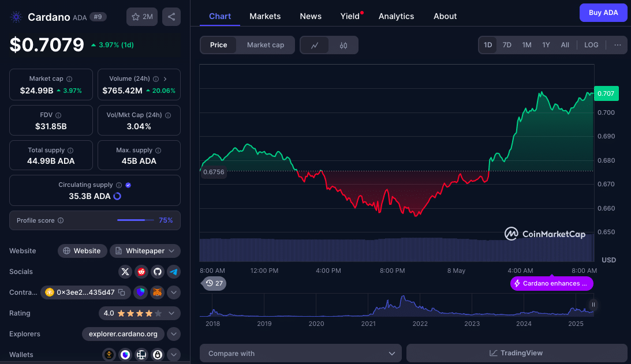Open the GitHub social icon
The width and height of the screenshot is (631, 364).
pyautogui.click(x=158, y=272)
